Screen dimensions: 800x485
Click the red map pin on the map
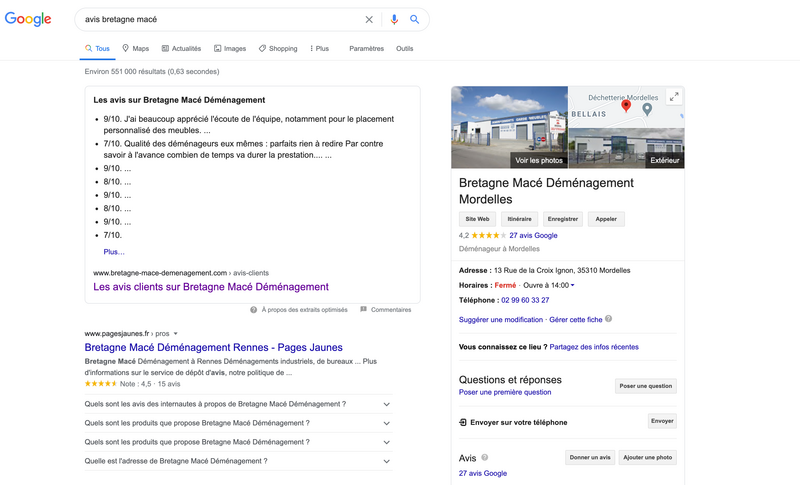[x=626, y=106]
